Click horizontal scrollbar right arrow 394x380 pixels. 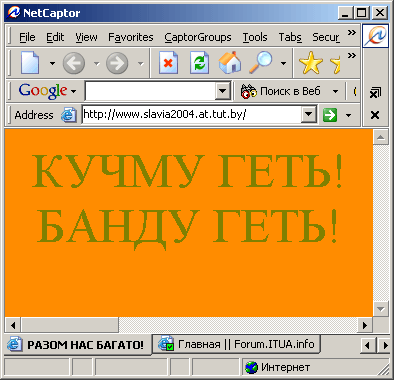(x=365, y=325)
